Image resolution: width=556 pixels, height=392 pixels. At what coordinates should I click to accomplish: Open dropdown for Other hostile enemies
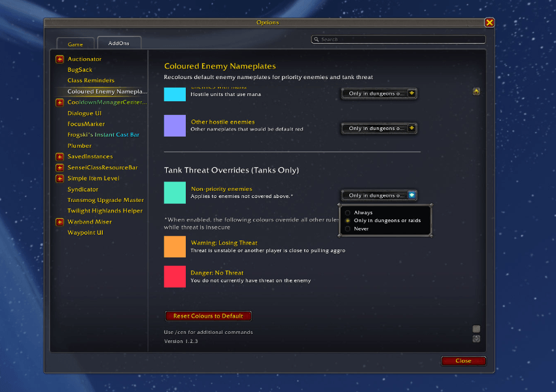(x=379, y=128)
